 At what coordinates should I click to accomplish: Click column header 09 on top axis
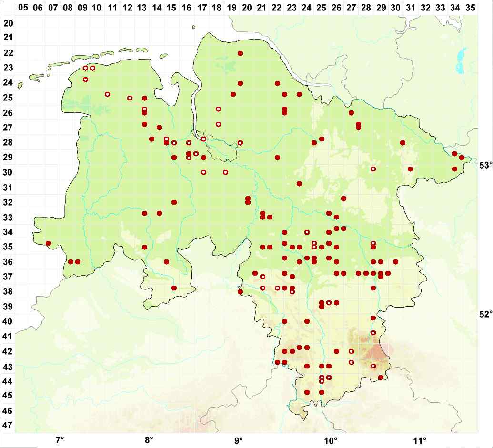click(82, 7)
